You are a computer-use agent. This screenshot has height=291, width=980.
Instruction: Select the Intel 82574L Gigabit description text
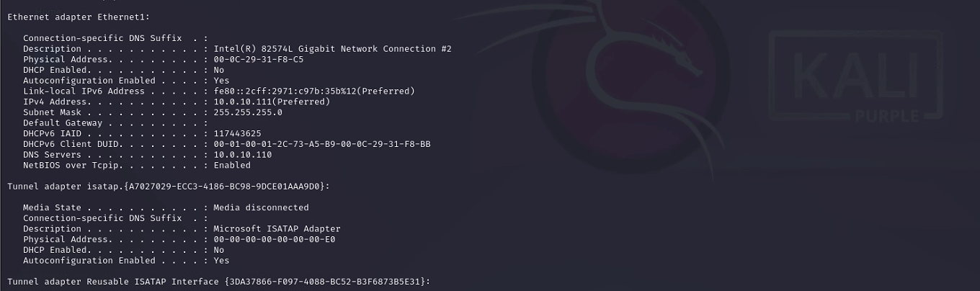click(332, 49)
